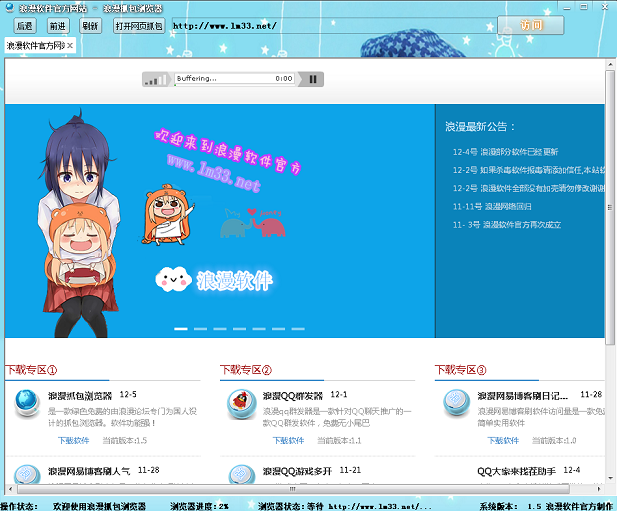
Task: Click the two elephants graphic
Action: coord(253,223)
